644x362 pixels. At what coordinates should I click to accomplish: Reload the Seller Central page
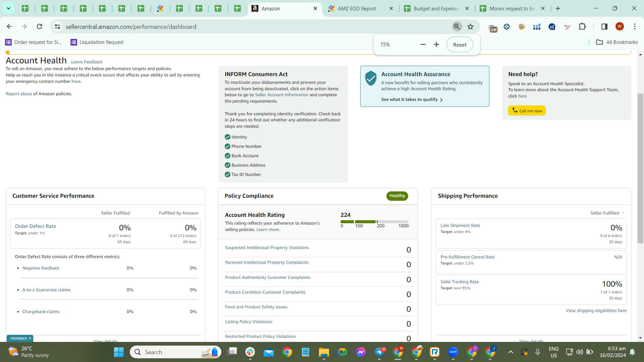point(39,26)
